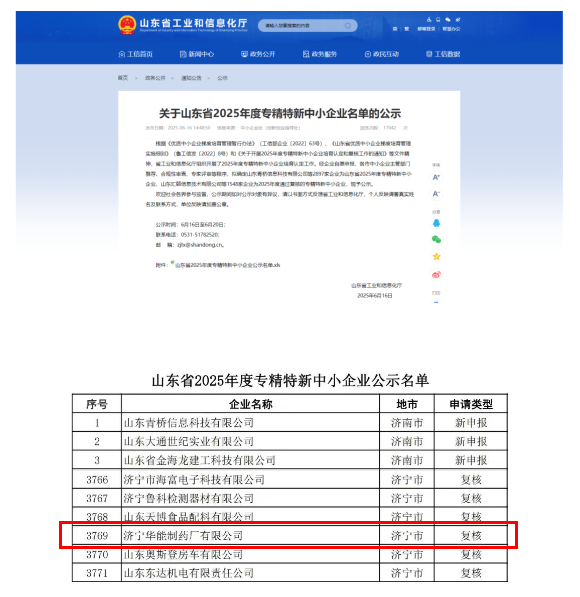Click the Weibo icon in top-right header
Image resolution: width=580 pixels, height=597 pixels.
(458, 19)
